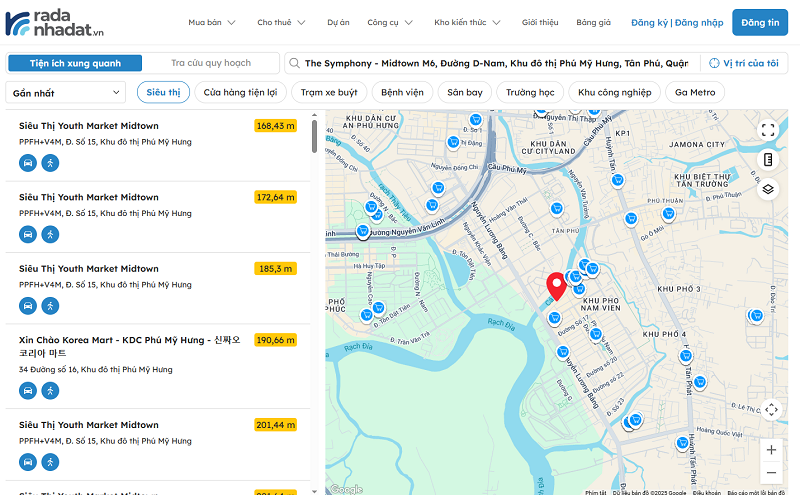The height and width of the screenshot is (495, 800).
Task: Switch to Tra cứu quy hoạch mode
Action: 210,63
